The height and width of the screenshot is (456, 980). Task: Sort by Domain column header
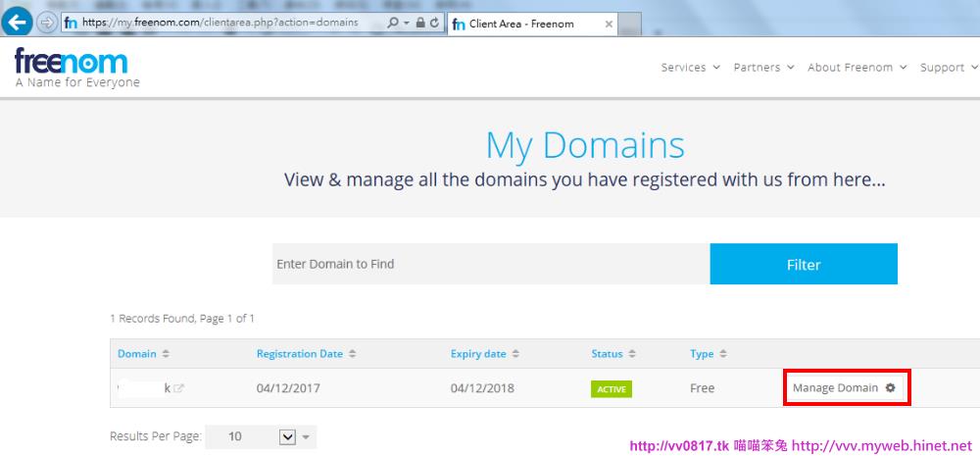point(137,353)
